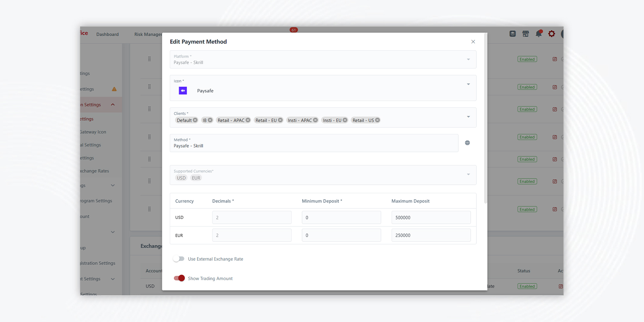Open the red settings gear icon

coord(551,34)
